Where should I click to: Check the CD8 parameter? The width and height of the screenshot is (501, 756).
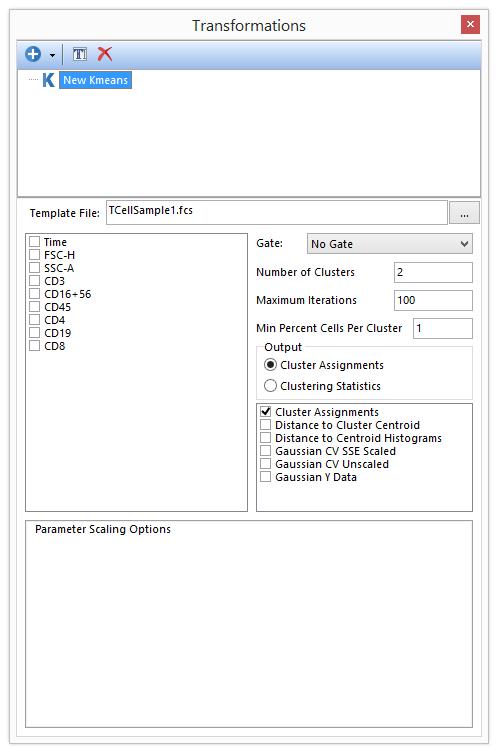click(34, 346)
